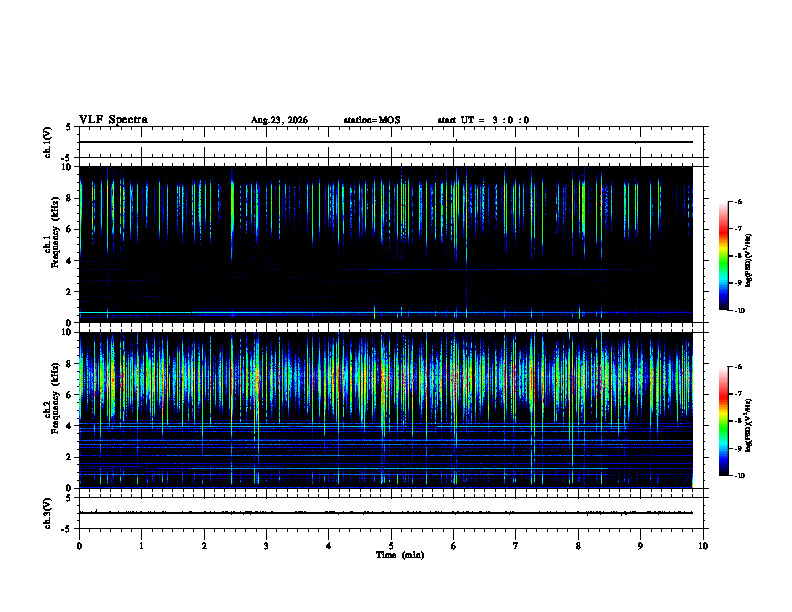Click time axis tick label "1"
Image resolution: width=792 pixels, height=612 pixels.
pos(141,546)
